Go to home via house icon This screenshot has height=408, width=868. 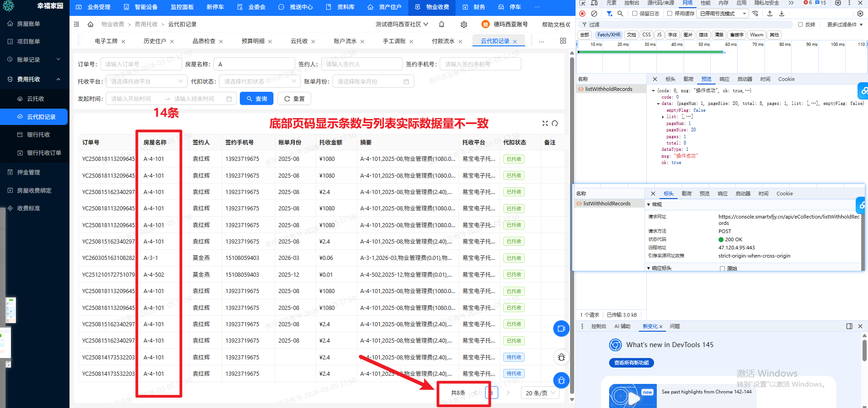[x=90, y=24]
